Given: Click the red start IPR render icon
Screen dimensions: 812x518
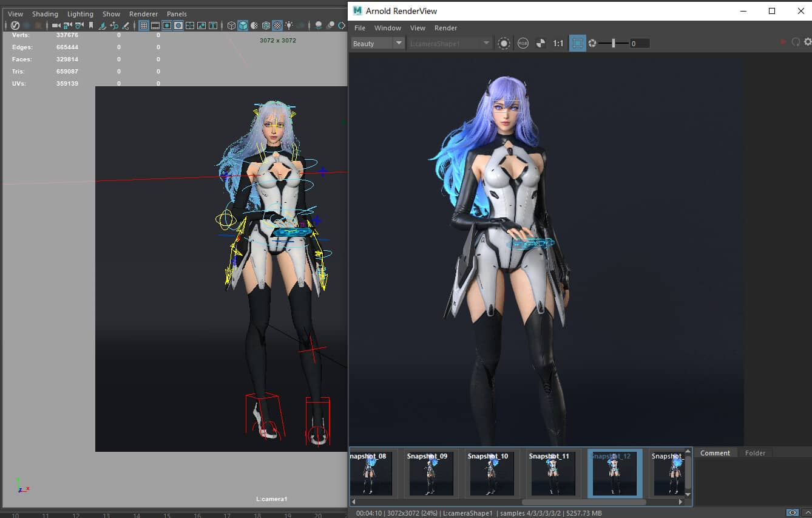Looking at the screenshot, I should tap(783, 42).
